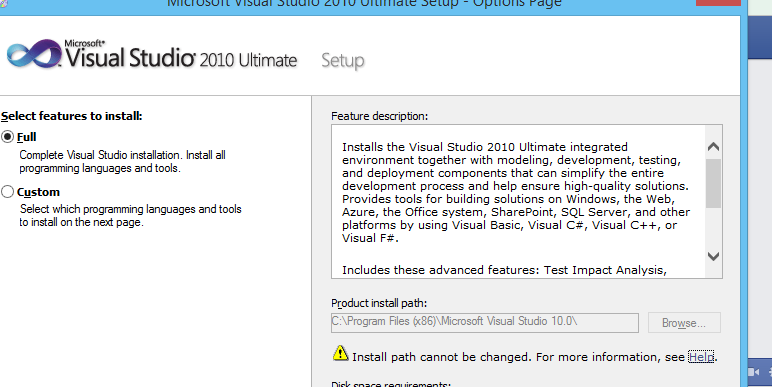
Task: Click the 'Complete Visual Studio installation' description text
Action: (122, 161)
